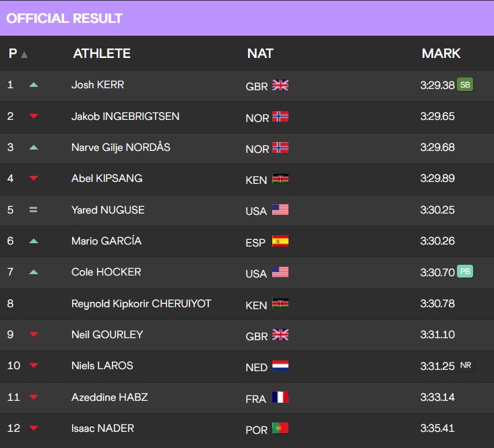Click the Spain flag in Mario García's row
494x448 pixels.
tap(280, 241)
